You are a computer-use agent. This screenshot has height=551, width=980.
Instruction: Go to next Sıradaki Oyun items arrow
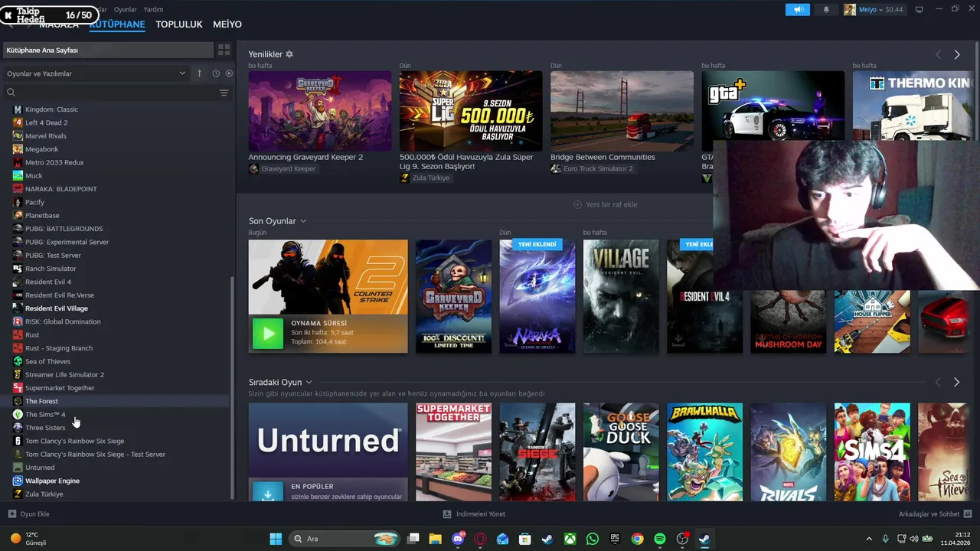click(x=956, y=382)
